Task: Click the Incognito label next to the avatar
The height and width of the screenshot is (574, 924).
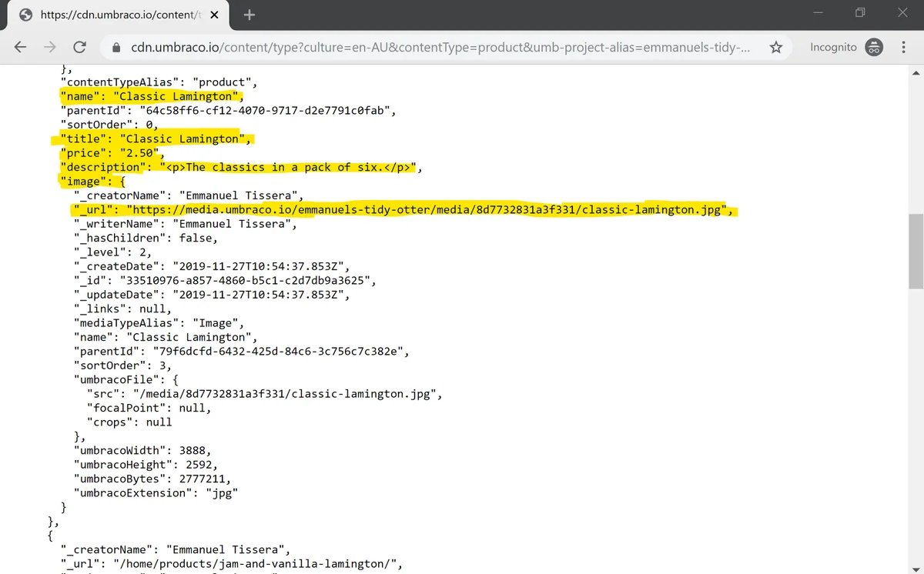Action: click(x=833, y=47)
